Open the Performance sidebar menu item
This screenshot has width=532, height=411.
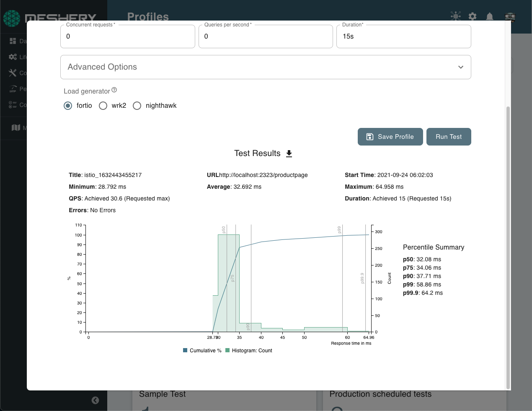(x=13, y=89)
